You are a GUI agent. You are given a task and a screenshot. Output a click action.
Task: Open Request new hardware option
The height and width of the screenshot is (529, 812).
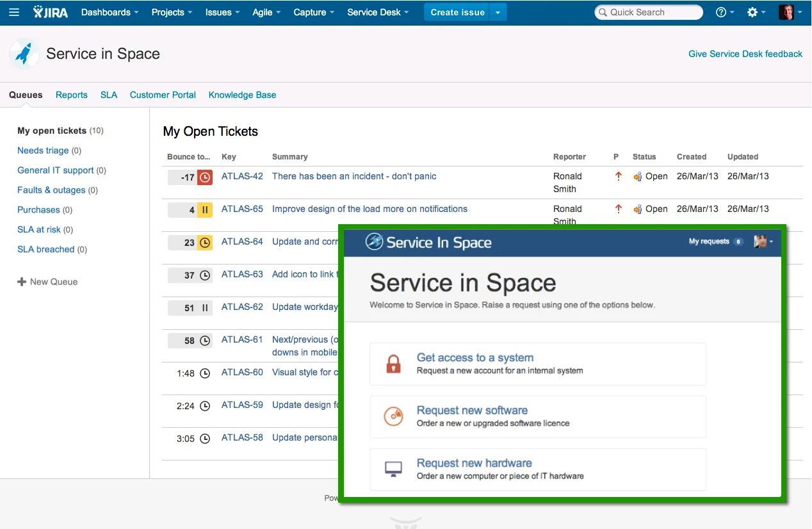pos(538,469)
